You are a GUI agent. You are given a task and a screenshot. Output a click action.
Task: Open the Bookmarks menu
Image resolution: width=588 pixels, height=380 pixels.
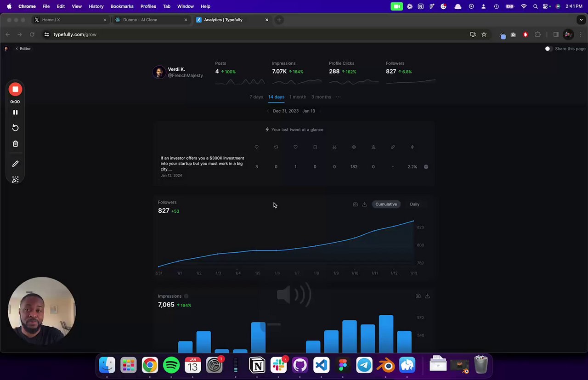pyautogui.click(x=122, y=6)
